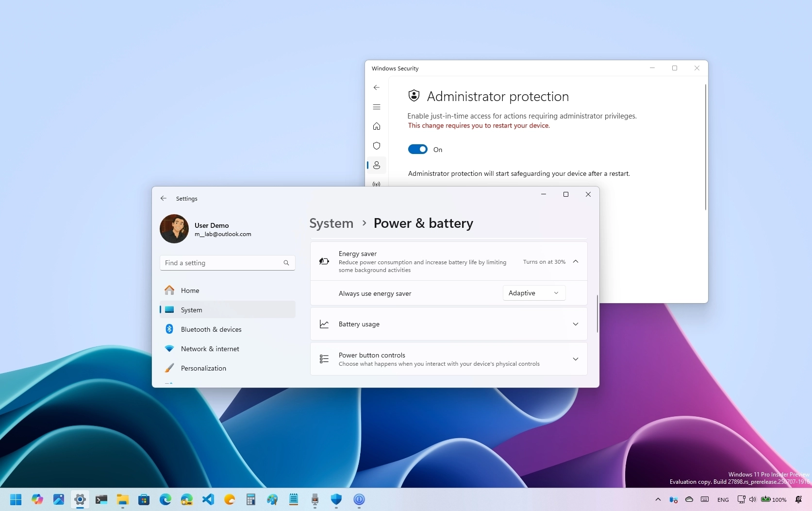Image resolution: width=812 pixels, height=511 pixels.
Task: Click volume speaker icon in system tray
Action: click(x=753, y=499)
